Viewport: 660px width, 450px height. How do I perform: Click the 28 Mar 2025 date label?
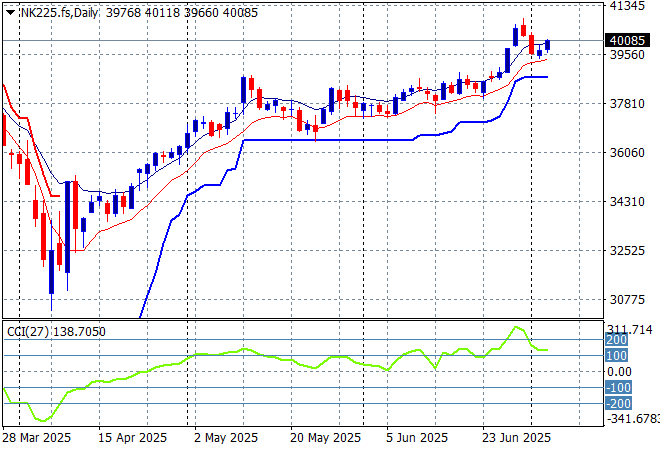coord(38,438)
